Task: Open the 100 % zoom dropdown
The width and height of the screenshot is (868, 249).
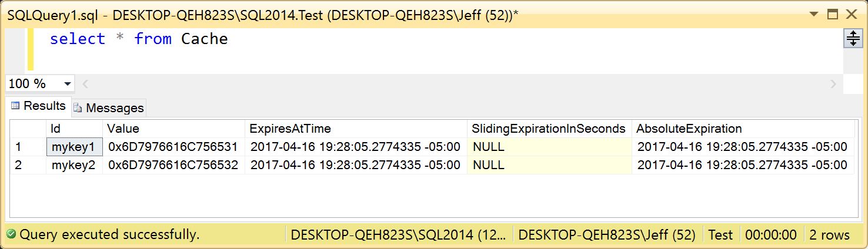Action: (39, 84)
